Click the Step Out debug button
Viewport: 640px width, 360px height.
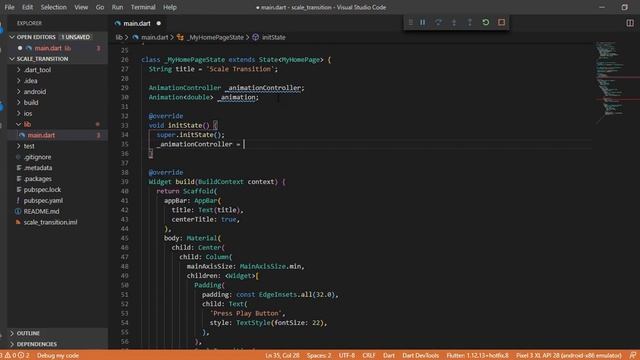(x=470, y=22)
